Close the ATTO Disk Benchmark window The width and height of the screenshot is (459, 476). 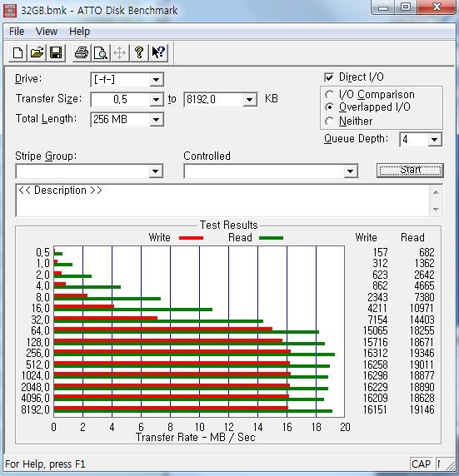point(437,7)
